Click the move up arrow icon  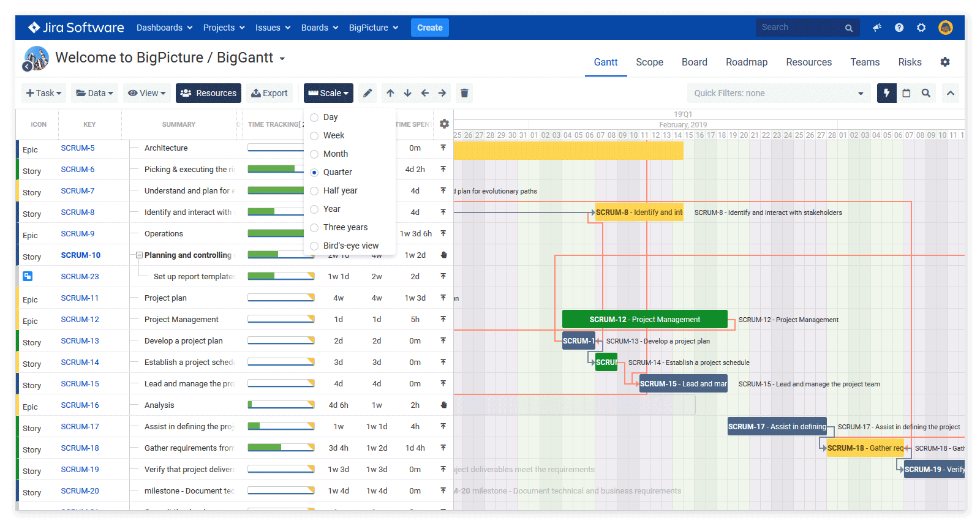pyautogui.click(x=390, y=93)
